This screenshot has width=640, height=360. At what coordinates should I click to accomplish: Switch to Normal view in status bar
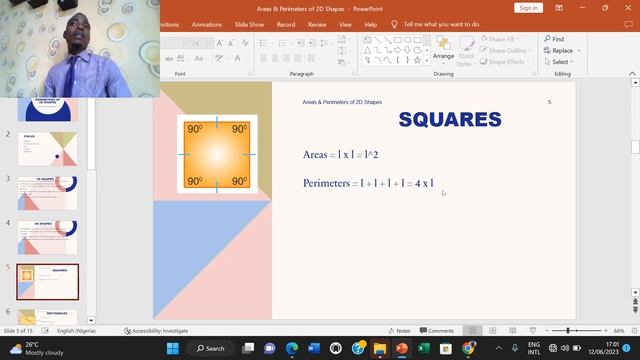(473, 331)
